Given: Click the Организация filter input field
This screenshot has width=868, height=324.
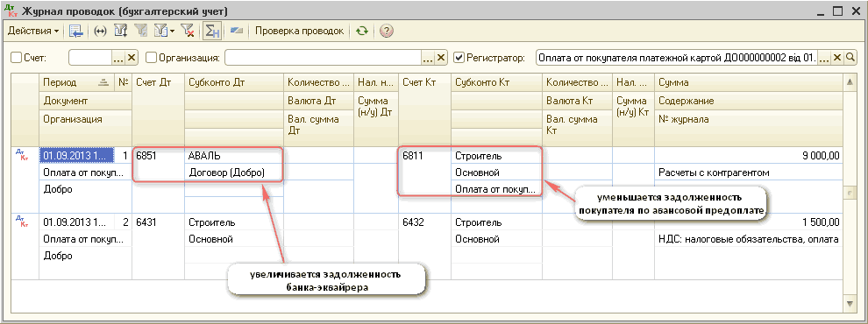Looking at the screenshot, I should point(324,58).
